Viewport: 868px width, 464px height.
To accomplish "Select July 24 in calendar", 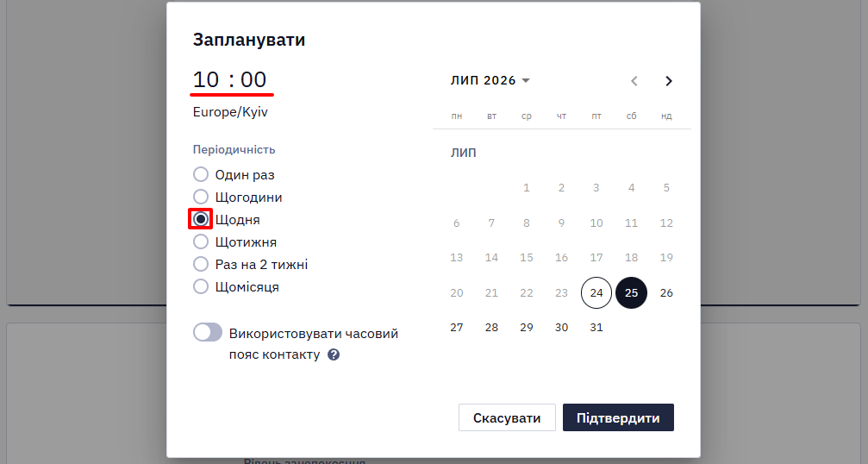I will tap(596, 293).
